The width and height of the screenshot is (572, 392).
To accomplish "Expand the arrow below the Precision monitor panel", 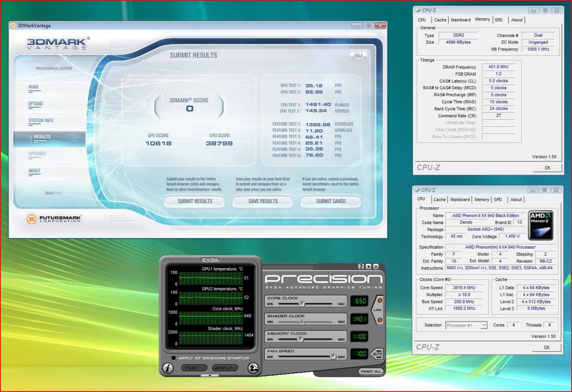I will click(210, 376).
